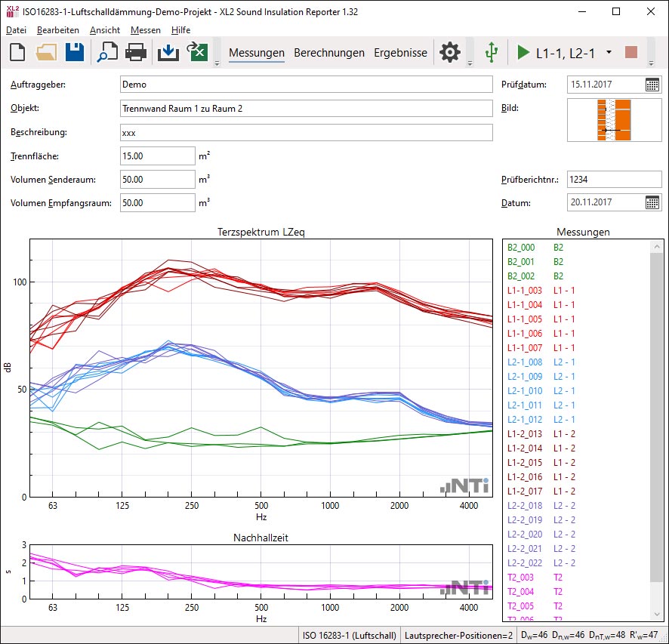Viewport: 669px width, 644px height.
Task: Open project with folder icon
Action: tap(46, 52)
